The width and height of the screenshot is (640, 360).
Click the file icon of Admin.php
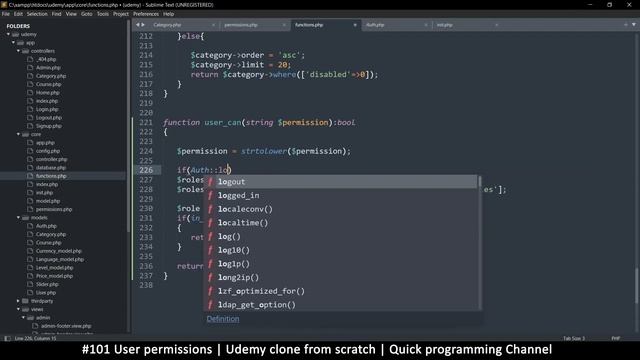[x=30, y=67]
